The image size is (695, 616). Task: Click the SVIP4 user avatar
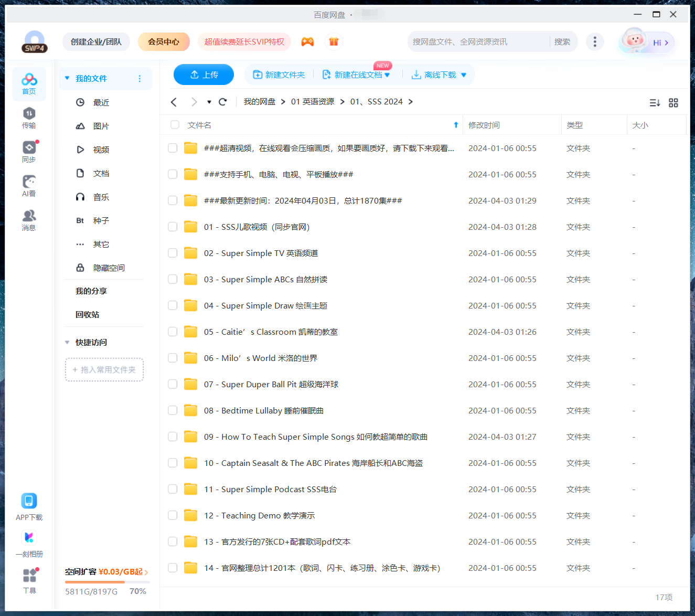(35, 41)
